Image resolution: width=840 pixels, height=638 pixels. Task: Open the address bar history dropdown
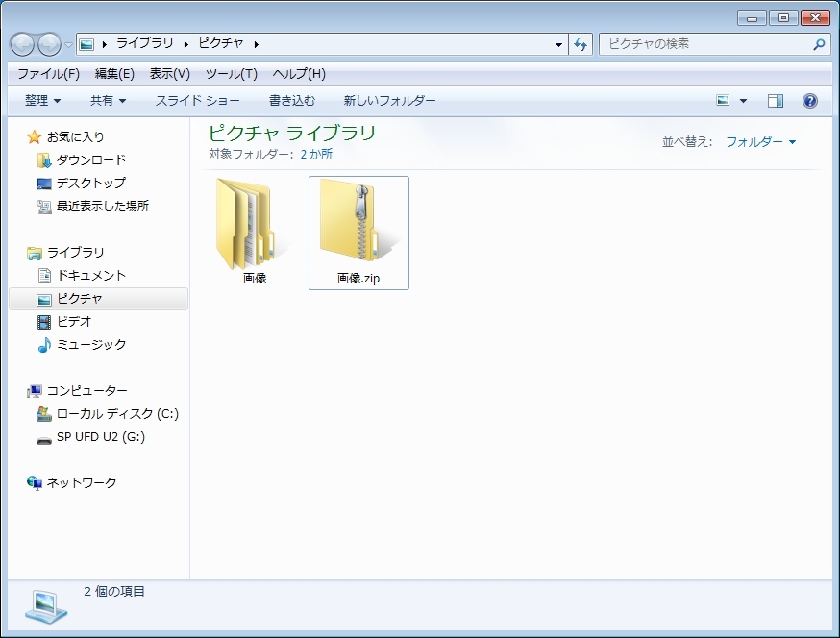click(x=558, y=44)
